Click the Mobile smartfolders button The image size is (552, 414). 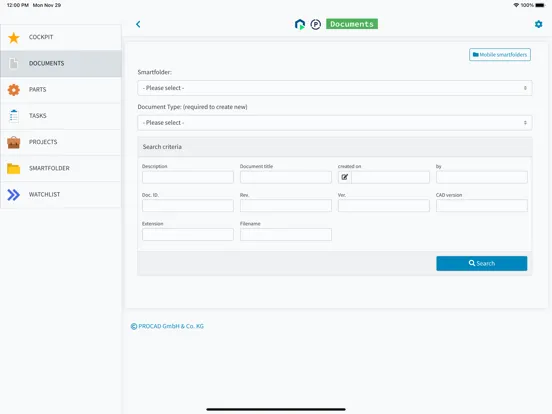pyautogui.click(x=500, y=55)
